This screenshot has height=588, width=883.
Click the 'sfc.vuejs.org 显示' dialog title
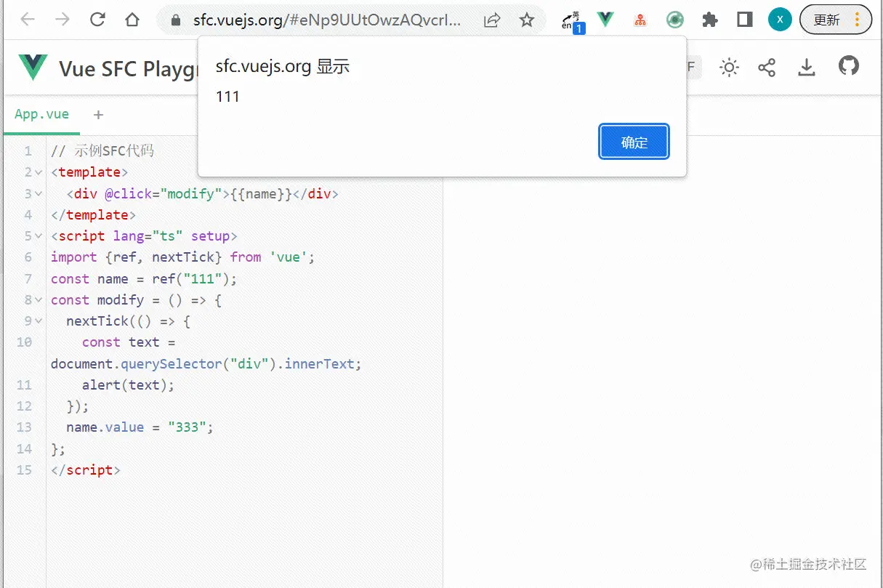tap(283, 67)
